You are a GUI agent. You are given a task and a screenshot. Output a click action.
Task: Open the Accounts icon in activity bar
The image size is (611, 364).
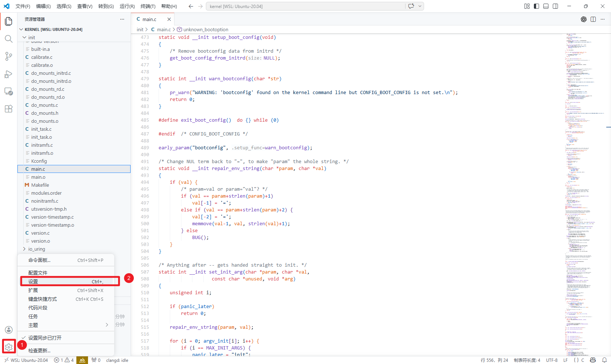(x=9, y=330)
